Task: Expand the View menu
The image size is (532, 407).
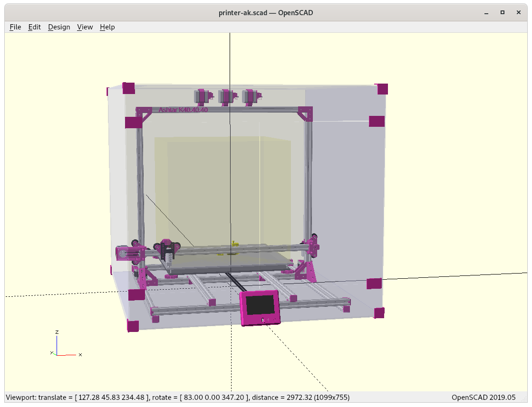Action: coord(85,27)
